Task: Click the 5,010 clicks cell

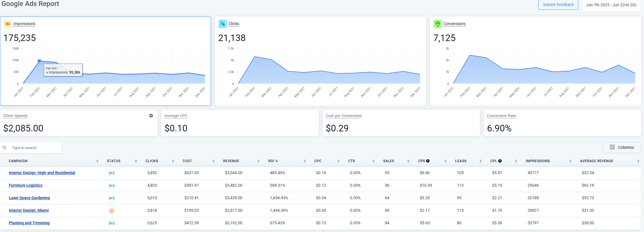Action: (152, 198)
